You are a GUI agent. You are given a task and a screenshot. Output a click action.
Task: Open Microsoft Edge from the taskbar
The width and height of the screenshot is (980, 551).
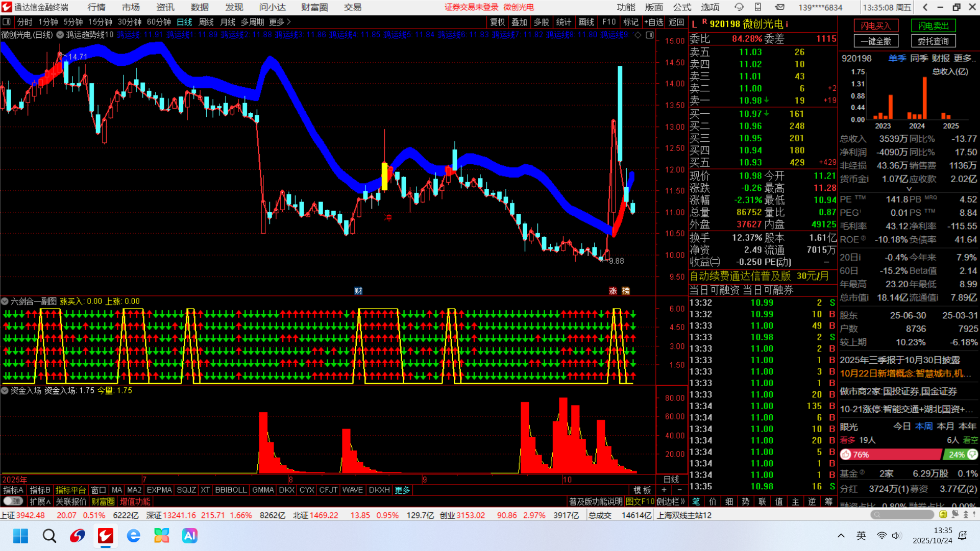(x=133, y=536)
